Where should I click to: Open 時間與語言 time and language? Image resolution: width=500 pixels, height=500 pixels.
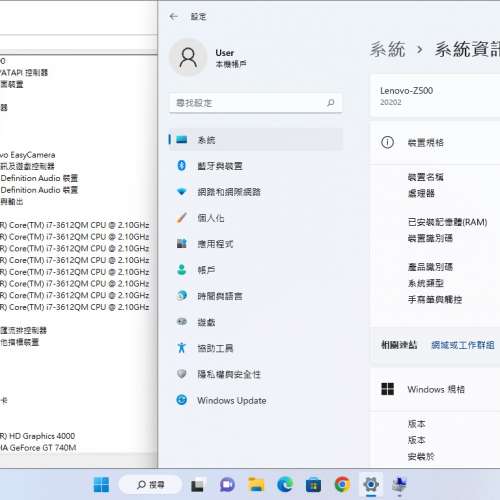click(256, 296)
